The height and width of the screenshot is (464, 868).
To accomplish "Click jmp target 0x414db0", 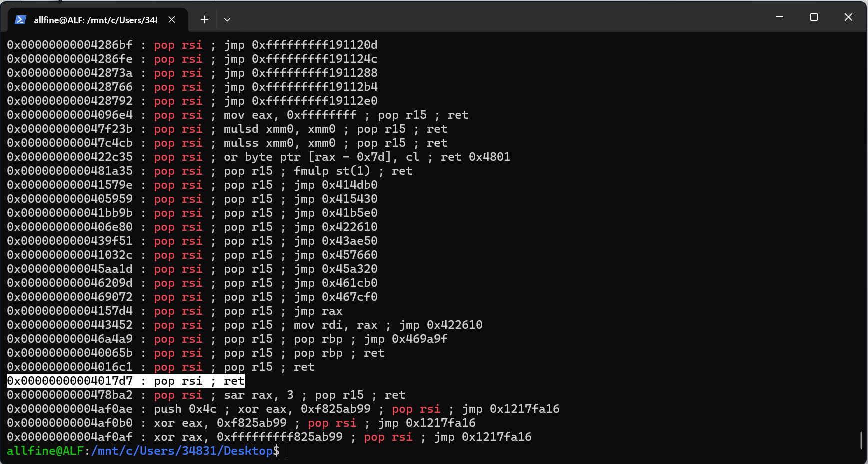I will (x=350, y=185).
